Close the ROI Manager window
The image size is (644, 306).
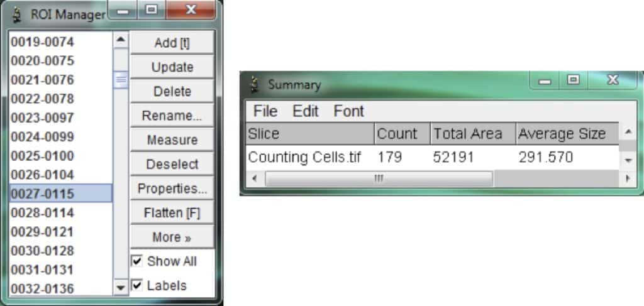(191, 10)
